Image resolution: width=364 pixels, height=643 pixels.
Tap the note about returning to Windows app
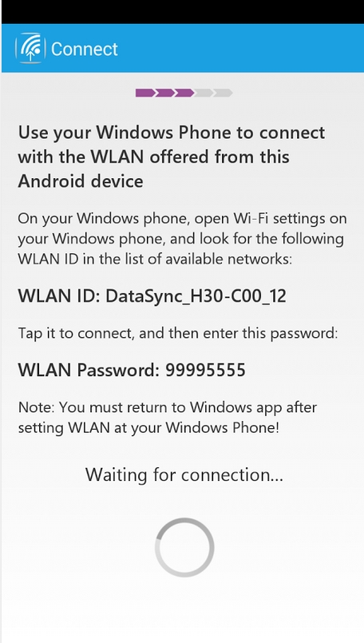[168, 418]
